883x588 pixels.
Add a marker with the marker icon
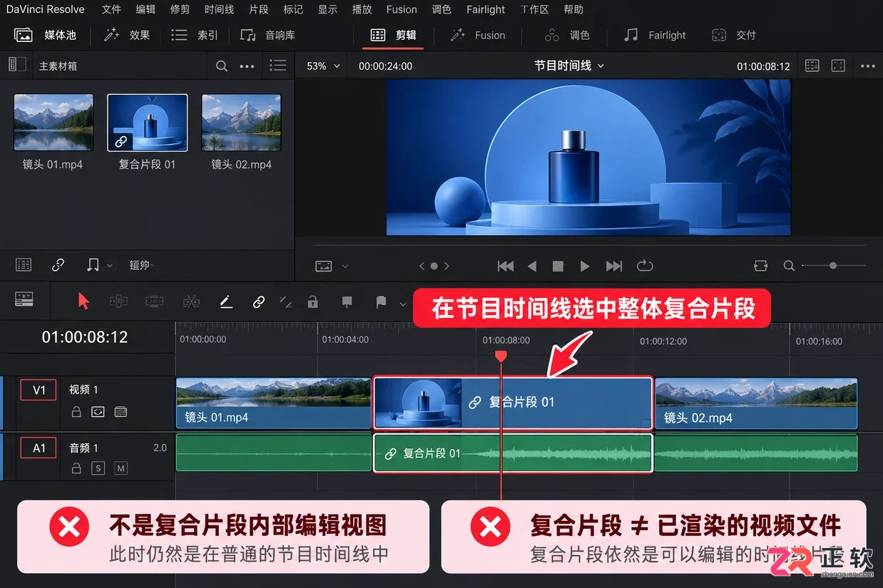click(347, 302)
